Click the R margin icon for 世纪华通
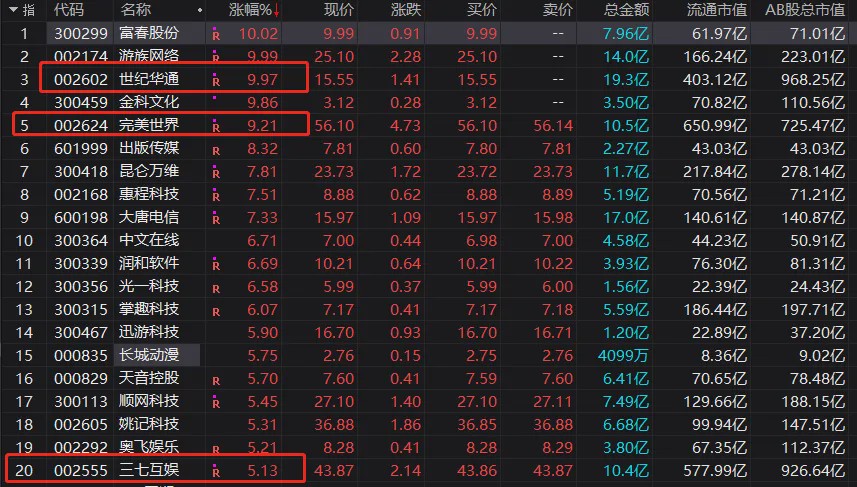Image resolution: width=857 pixels, height=487 pixels. [216, 80]
